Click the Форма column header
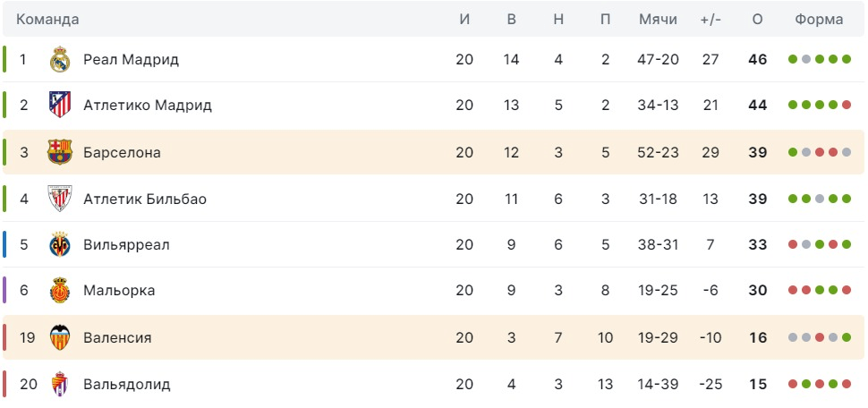 819,20
